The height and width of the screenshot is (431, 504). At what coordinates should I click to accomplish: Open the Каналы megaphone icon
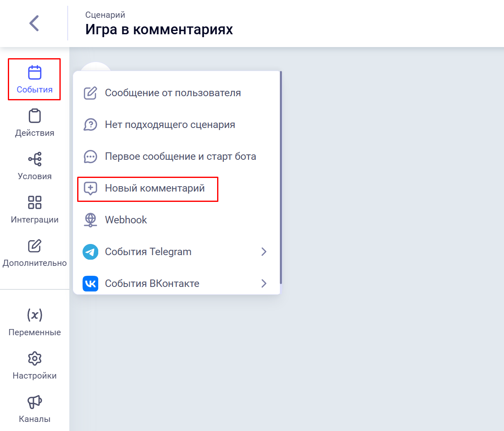point(35,402)
